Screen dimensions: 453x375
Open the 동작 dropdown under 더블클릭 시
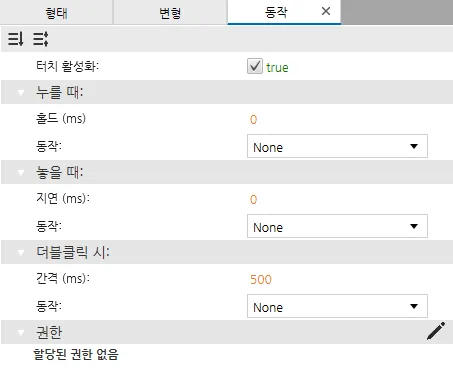(x=337, y=306)
